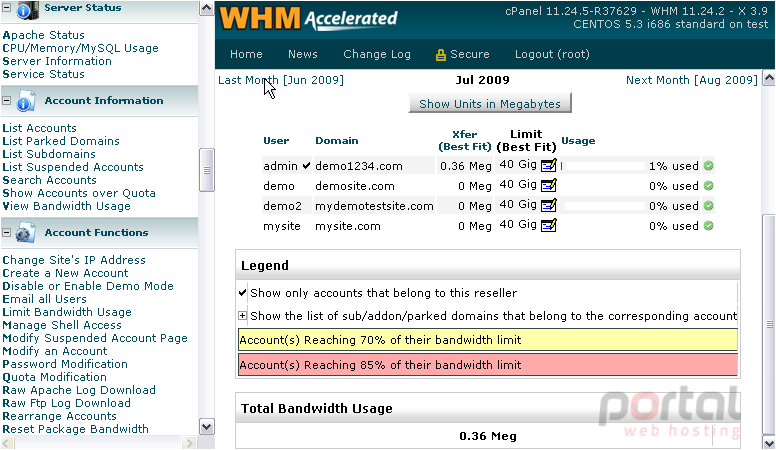This screenshot has height=450, width=776.
Task: Click demo1234.com domain cell
Action: tap(374, 166)
